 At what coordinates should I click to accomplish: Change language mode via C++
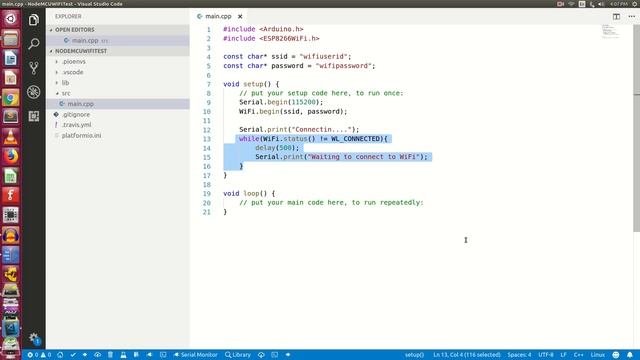point(578,355)
